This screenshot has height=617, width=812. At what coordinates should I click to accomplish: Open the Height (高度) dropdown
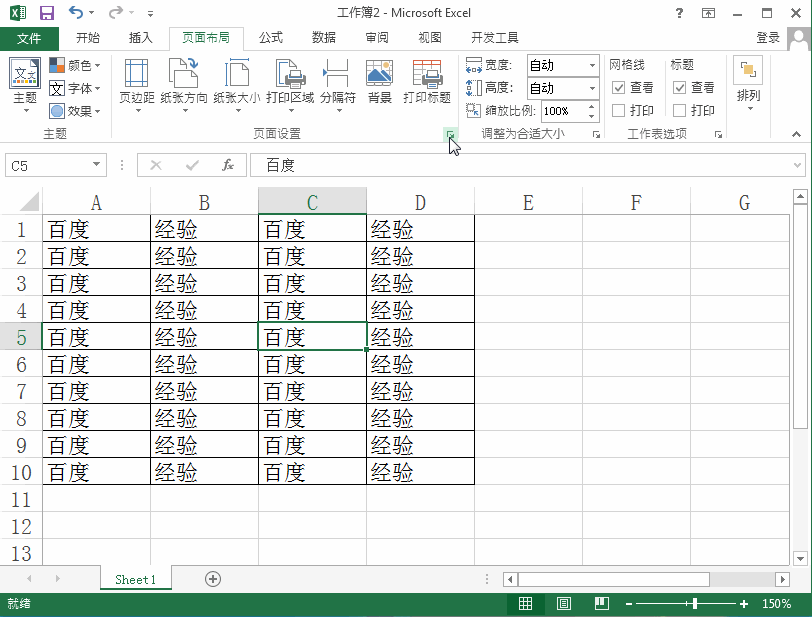[592, 88]
